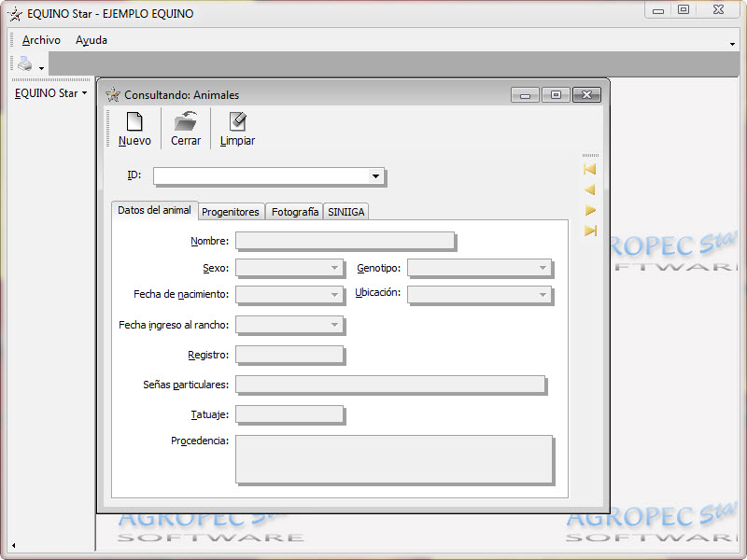Close the EQUINO Star main window
Image resolution: width=747 pixels, height=560 pixels.
coord(718,10)
